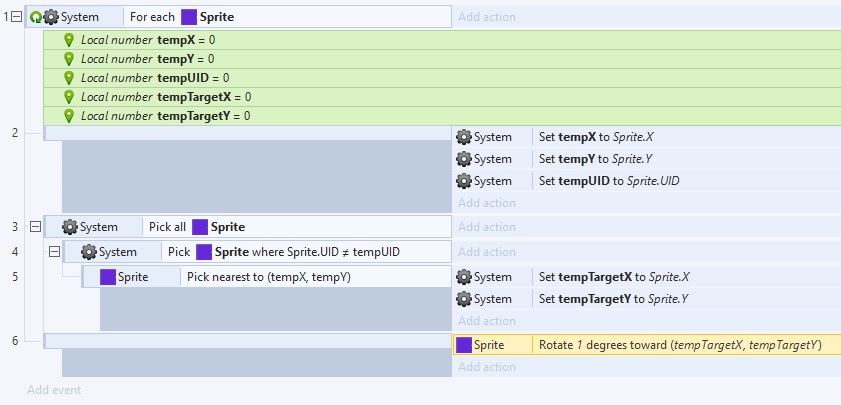The image size is (841, 405).
Task: Collapse event 3 Pick all Sprite block
Action: click(35, 227)
